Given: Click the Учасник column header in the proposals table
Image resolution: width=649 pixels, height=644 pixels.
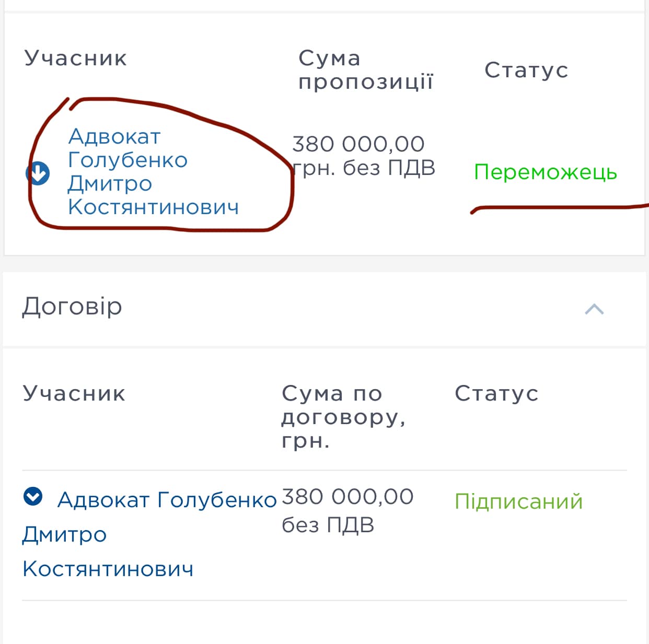Looking at the screenshot, I should [x=76, y=58].
